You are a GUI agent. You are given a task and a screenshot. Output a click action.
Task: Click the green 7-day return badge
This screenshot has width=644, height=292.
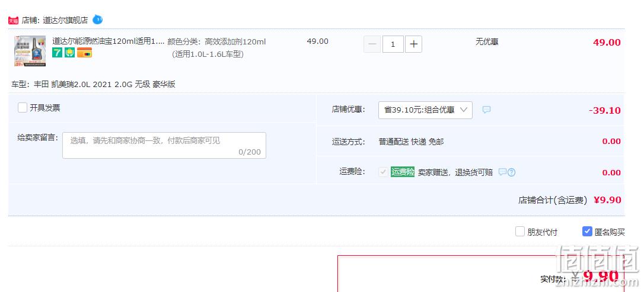pyautogui.click(x=57, y=53)
